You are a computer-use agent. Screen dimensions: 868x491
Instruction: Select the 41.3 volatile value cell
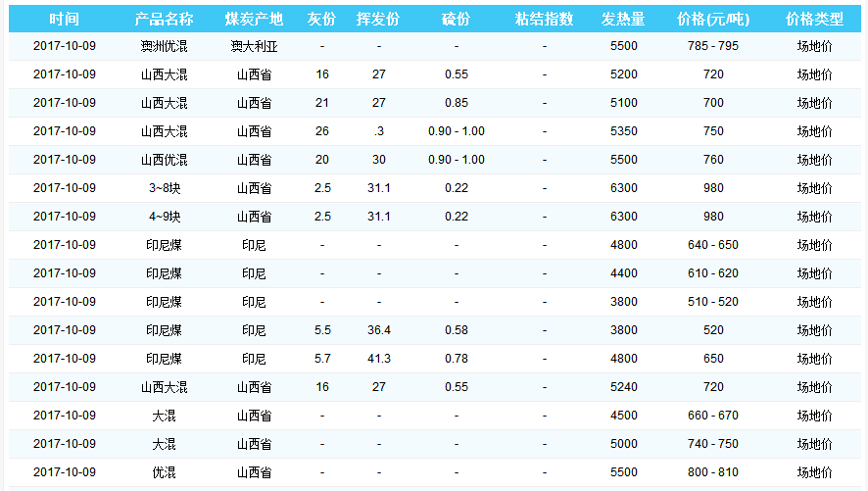pos(378,359)
